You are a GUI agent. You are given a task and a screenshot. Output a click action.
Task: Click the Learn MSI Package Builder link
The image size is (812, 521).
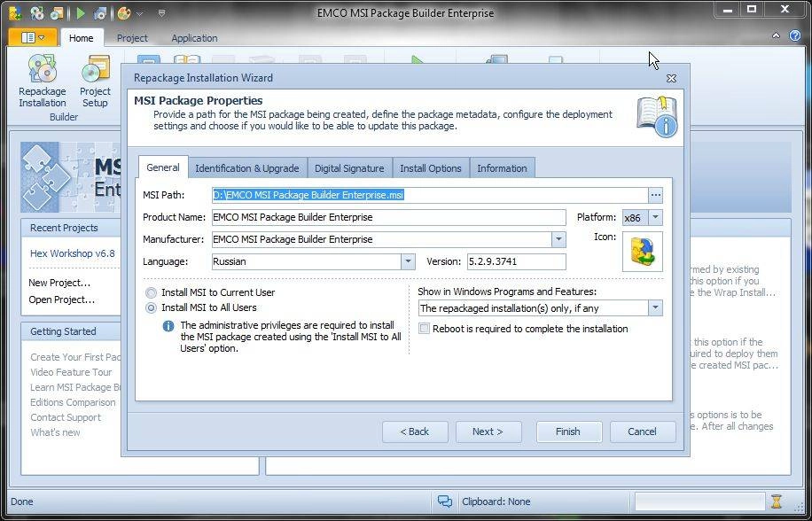click(x=75, y=387)
